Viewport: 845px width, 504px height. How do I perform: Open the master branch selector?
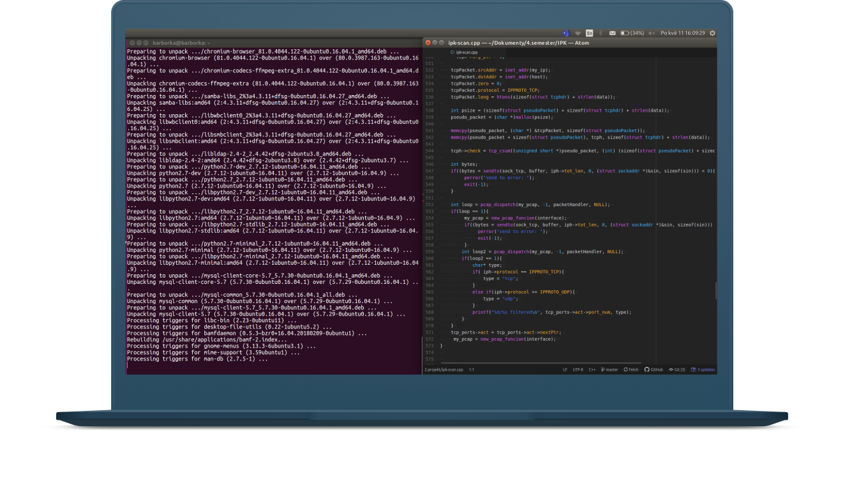(609, 369)
